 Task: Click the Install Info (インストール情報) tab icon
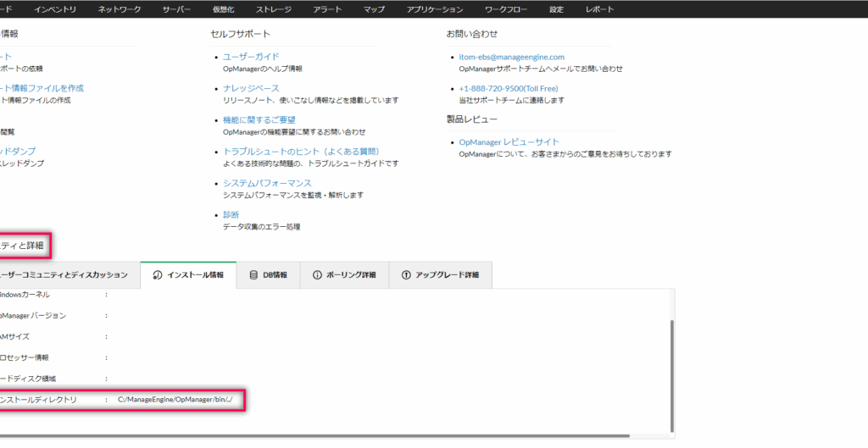coord(157,275)
